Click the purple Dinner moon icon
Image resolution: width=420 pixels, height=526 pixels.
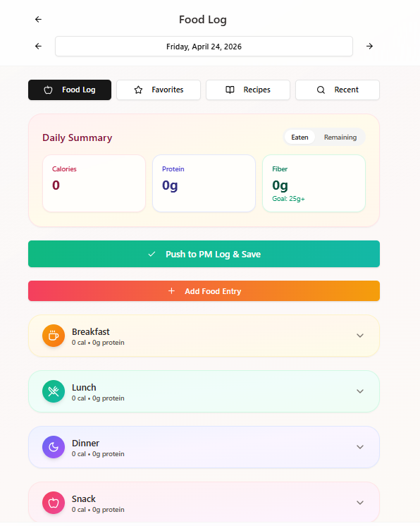coord(54,447)
